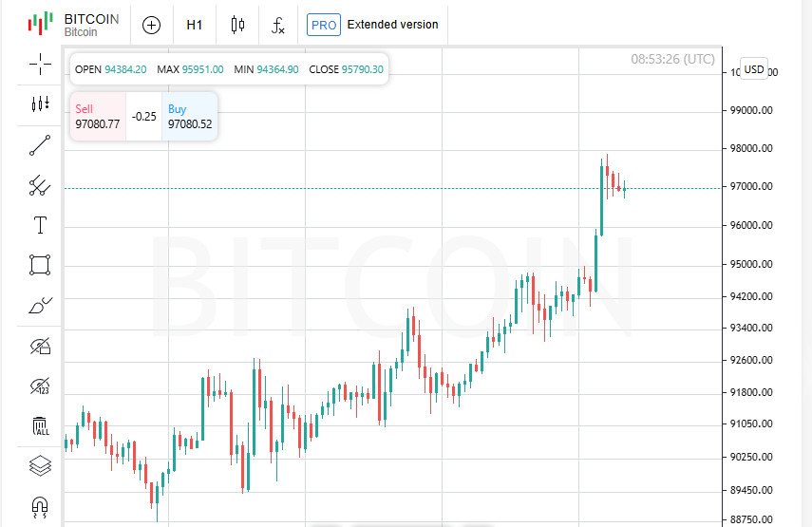Click the delete ALL drawings trash icon

click(x=40, y=426)
